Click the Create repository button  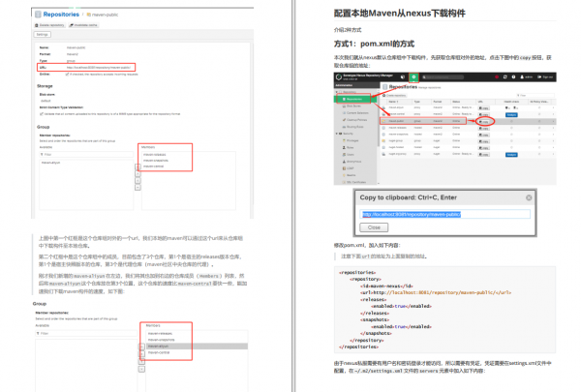click(x=394, y=95)
